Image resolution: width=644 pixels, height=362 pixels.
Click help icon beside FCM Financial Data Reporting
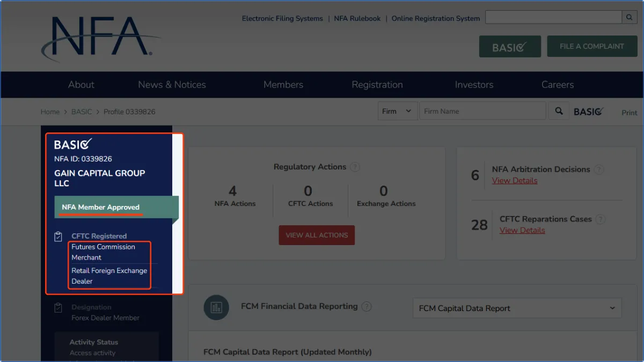367,306
